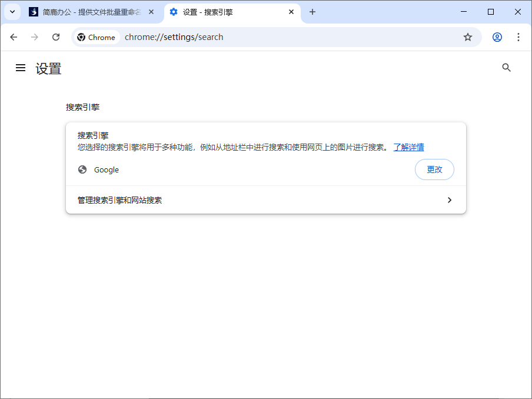532x399 pixels.
Task: Reload the current settings page
Action: point(56,36)
